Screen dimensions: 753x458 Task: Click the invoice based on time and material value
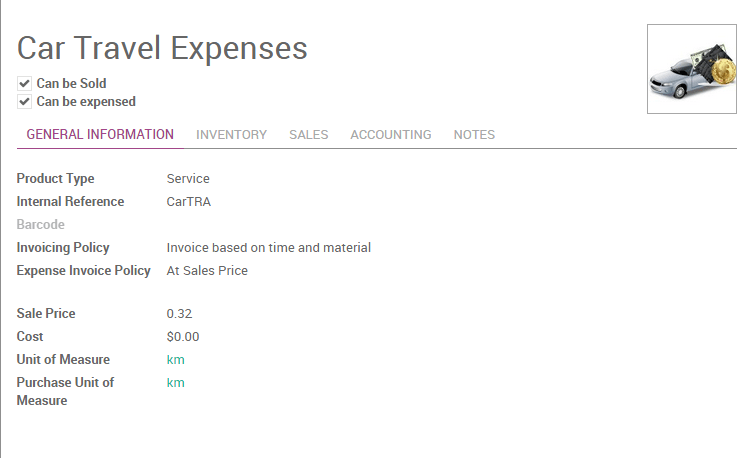coord(268,248)
